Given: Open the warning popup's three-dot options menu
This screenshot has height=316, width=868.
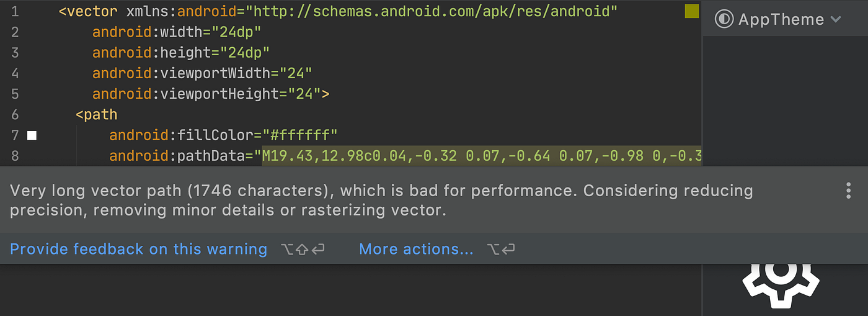Looking at the screenshot, I should pos(848,191).
